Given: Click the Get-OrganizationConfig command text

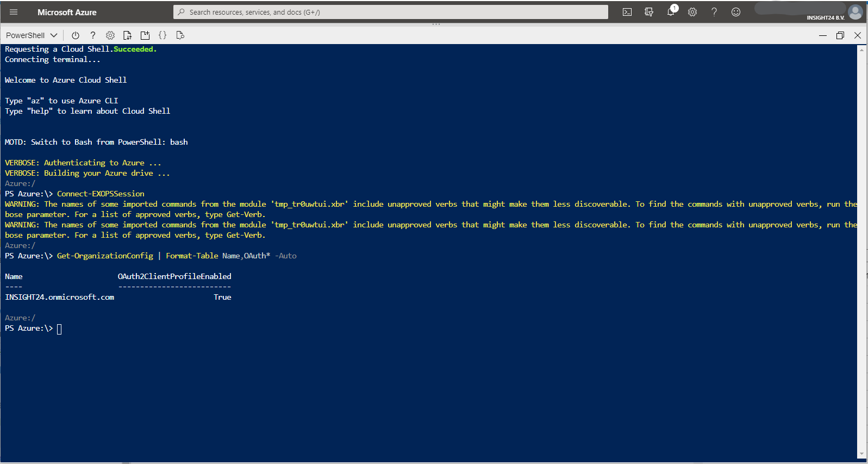Looking at the screenshot, I should pos(105,256).
